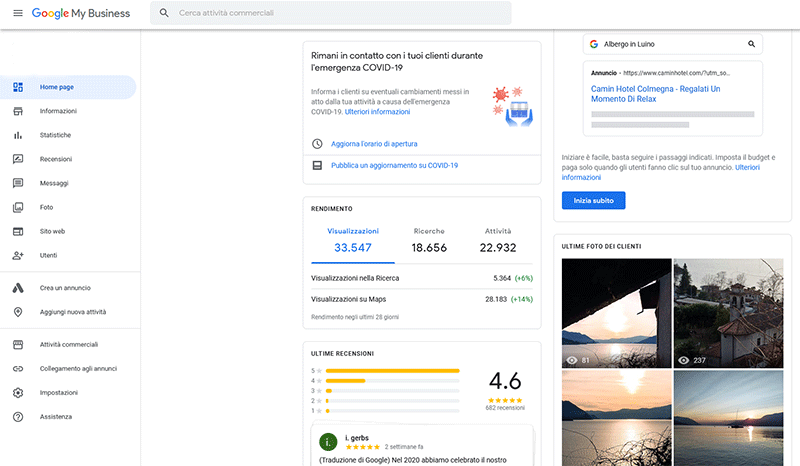This screenshot has width=800, height=466.
Task: Click the Foto gallery icon
Action: click(18, 207)
